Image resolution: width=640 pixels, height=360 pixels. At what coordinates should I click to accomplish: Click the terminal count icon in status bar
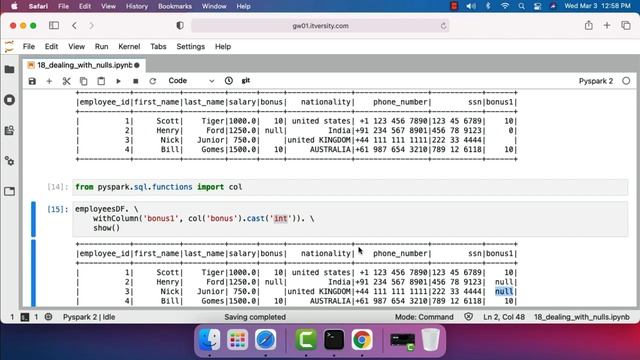pyautogui.click(x=25, y=317)
